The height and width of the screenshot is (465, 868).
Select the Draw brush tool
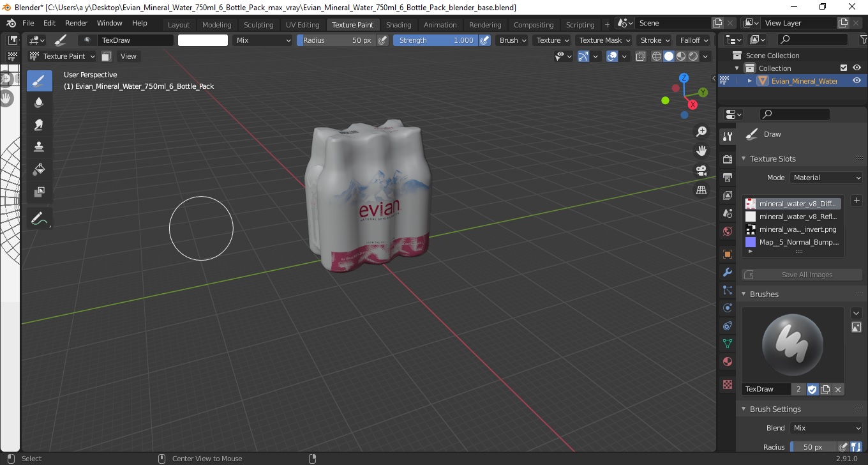click(x=40, y=80)
